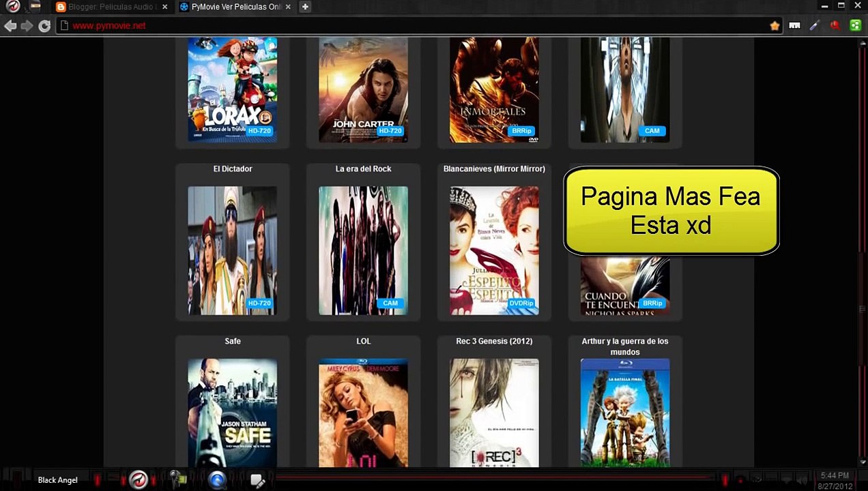Open a new tab with plus button
Viewport: 868px width, 491px height.
(x=305, y=7)
